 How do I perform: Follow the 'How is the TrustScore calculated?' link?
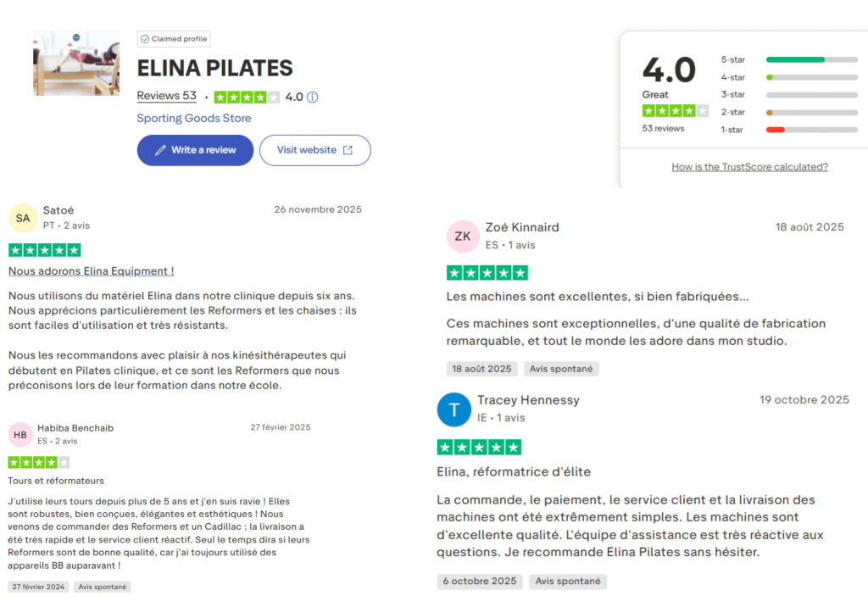[x=749, y=167]
